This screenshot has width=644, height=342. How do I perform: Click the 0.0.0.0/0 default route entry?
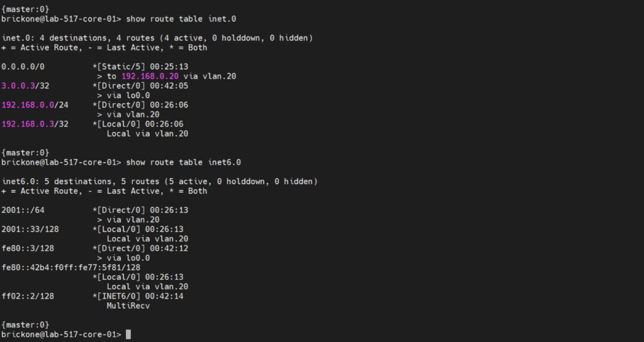coord(23,67)
